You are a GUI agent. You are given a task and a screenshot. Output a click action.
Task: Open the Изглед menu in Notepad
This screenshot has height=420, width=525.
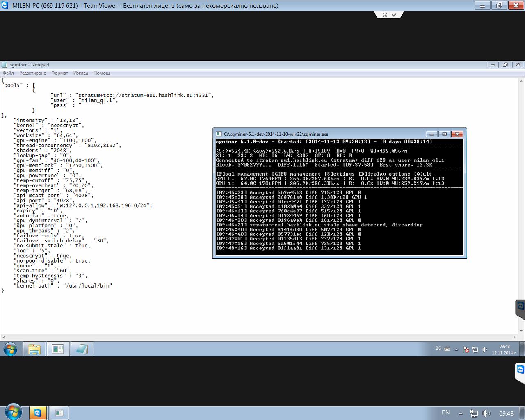coord(80,73)
